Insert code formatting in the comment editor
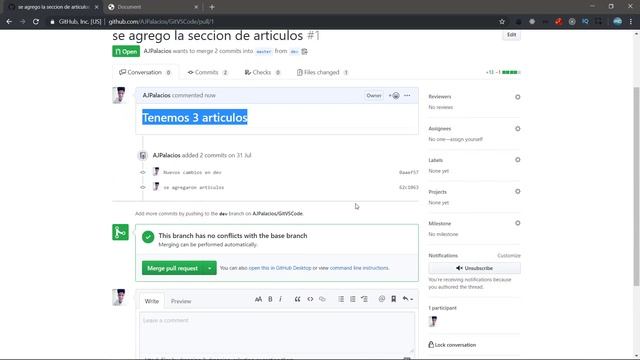 pyautogui.click(x=310, y=299)
